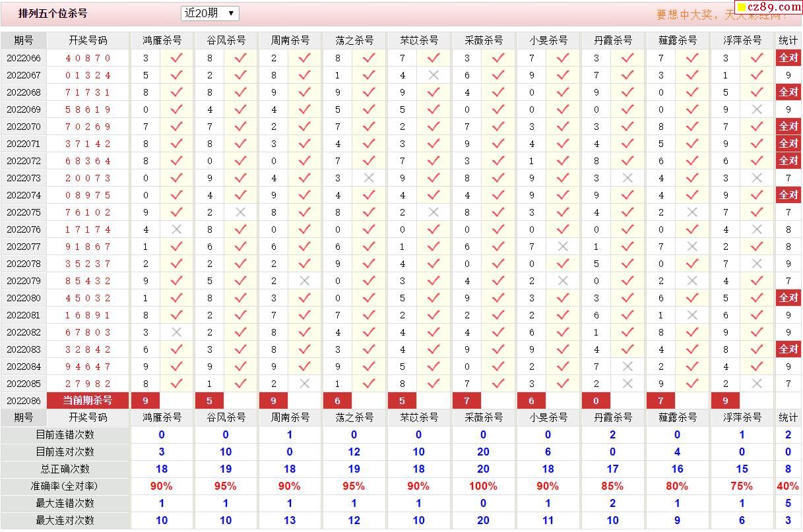
Task: Click the red 全对 badge in row 2022066
Action: click(788, 58)
